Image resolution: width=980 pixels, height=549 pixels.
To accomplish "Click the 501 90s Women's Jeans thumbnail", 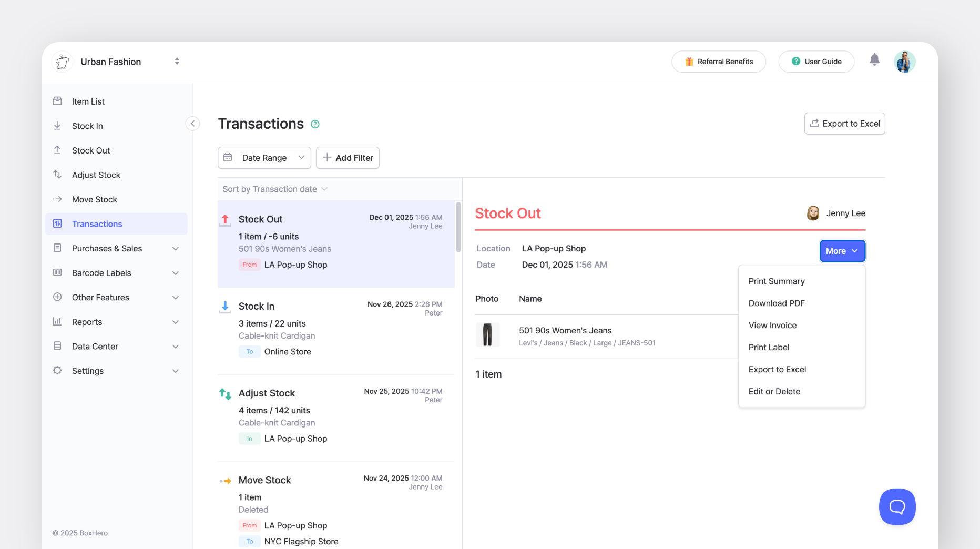I will (487, 335).
